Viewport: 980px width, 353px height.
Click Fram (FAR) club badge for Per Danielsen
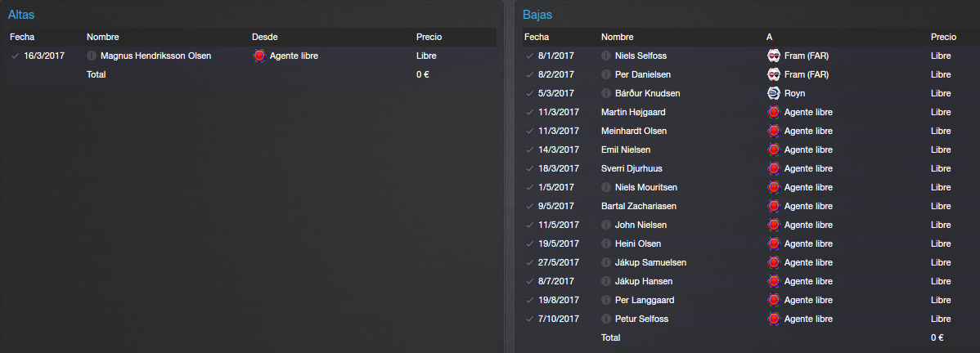pos(773,74)
